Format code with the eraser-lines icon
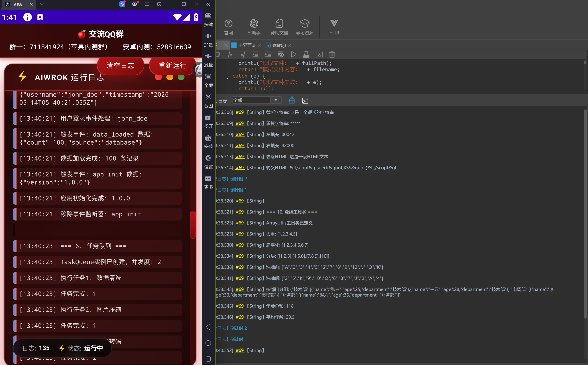Image resolution: width=588 pixels, height=365 pixels. point(281,54)
